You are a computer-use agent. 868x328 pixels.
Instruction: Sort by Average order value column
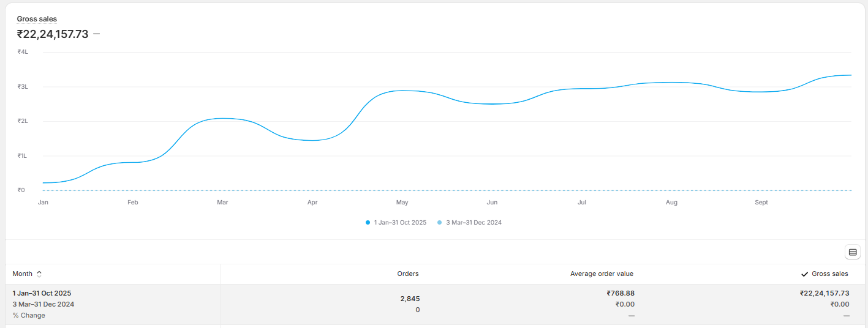602,274
